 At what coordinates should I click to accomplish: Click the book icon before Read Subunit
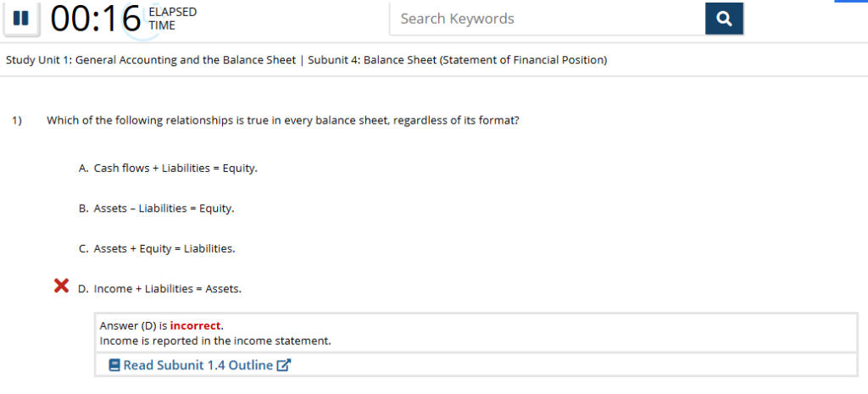pos(114,365)
